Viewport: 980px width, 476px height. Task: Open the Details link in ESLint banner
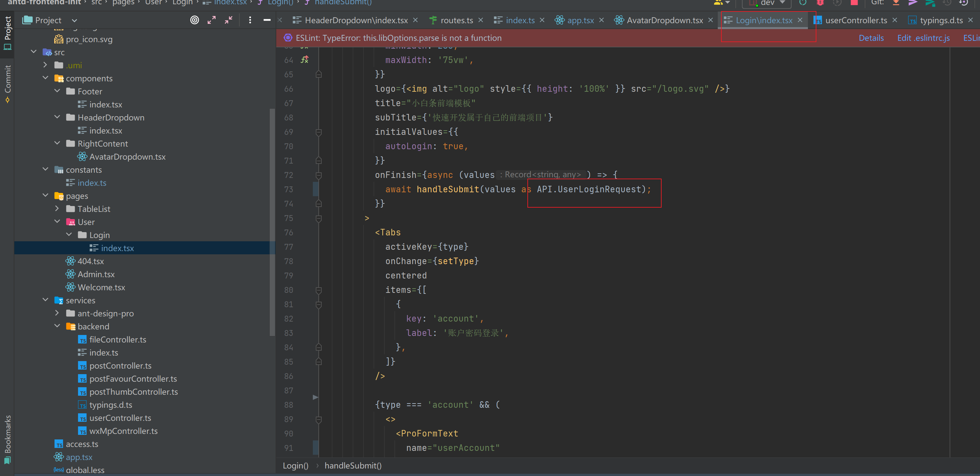pyautogui.click(x=871, y=38)
